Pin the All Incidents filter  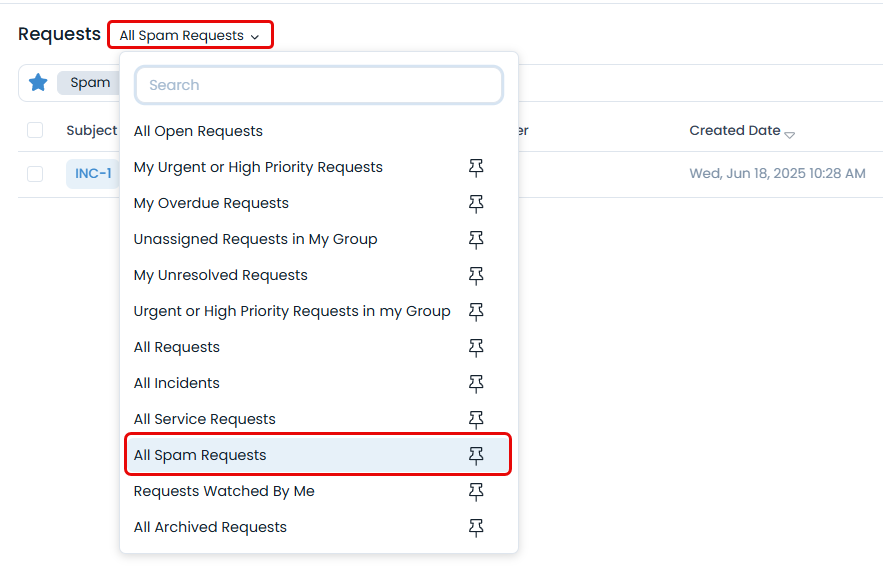coord(476,383)
